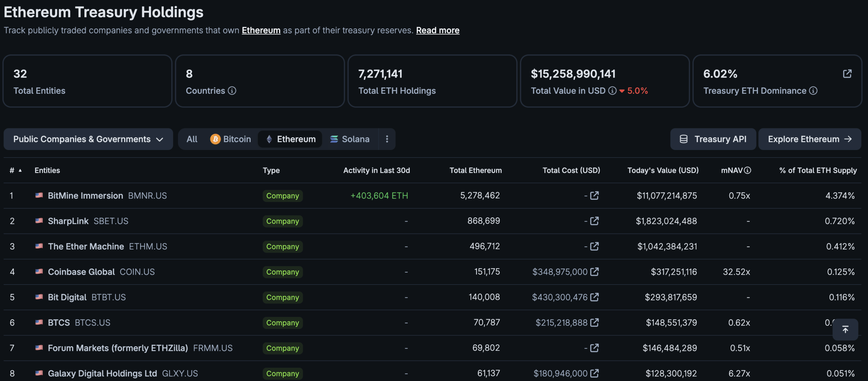
Task: Expand Public Companies & Governments dropdown
Action: point(88,139)
